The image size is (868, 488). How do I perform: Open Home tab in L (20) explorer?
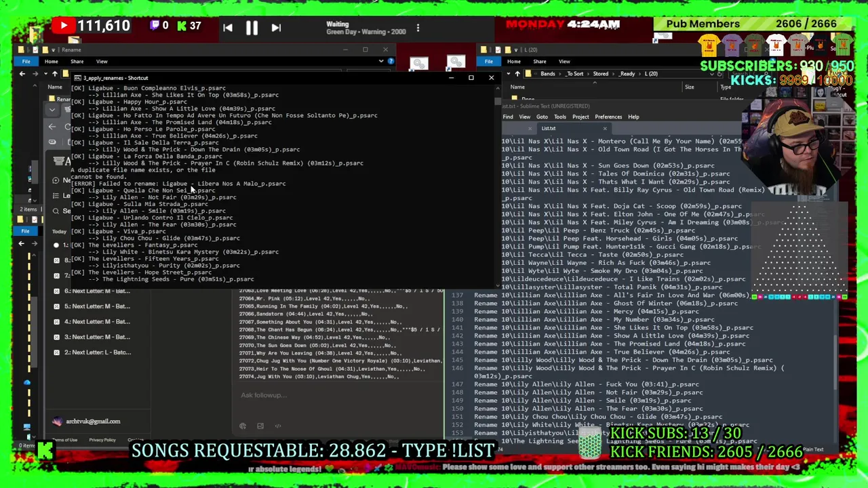coord(513,62)
